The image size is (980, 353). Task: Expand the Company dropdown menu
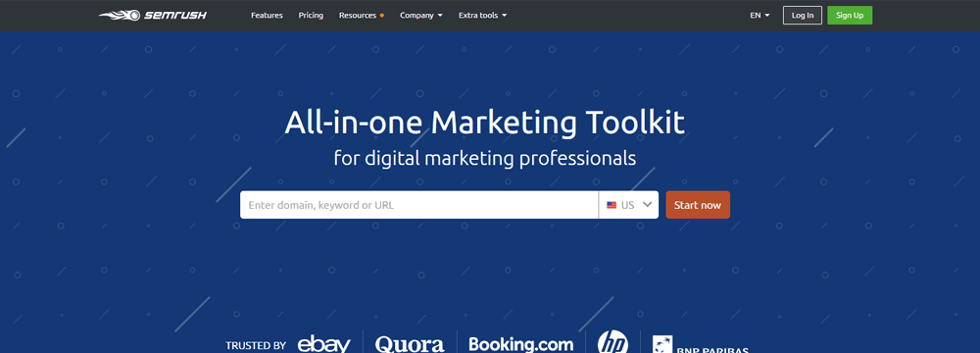tap(421, 15)
